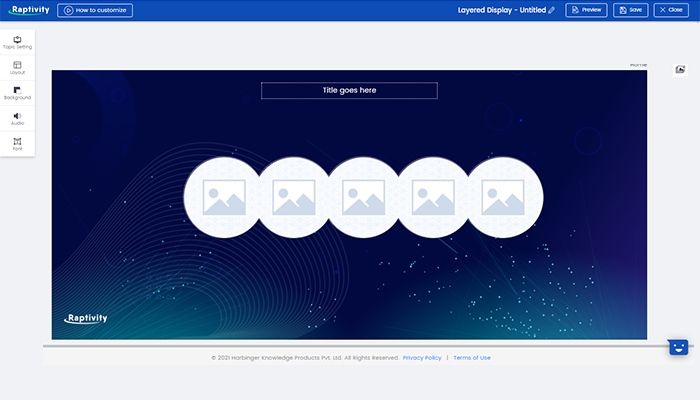The height and width of the screenshot is (400, 700).
Task: Open the Font settings
Action: pos(17,144)
